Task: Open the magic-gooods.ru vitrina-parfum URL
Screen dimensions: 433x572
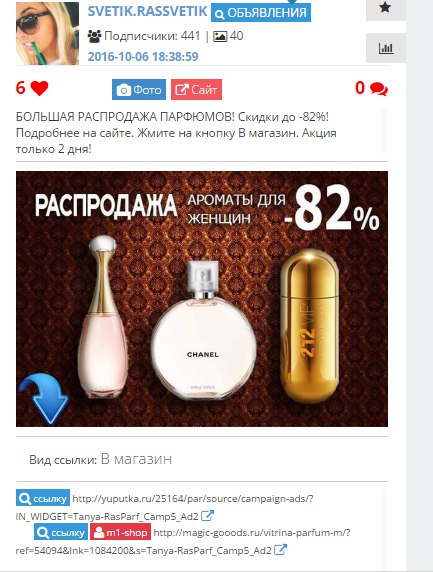Action: point(183,541)
